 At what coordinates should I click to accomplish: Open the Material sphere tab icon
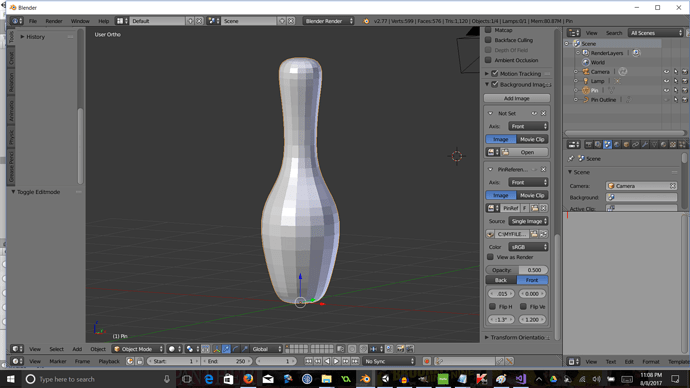coord(663,144)
